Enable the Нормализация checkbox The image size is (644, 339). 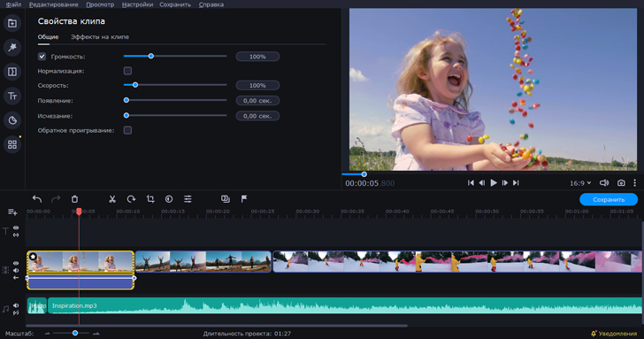point(127,71)
